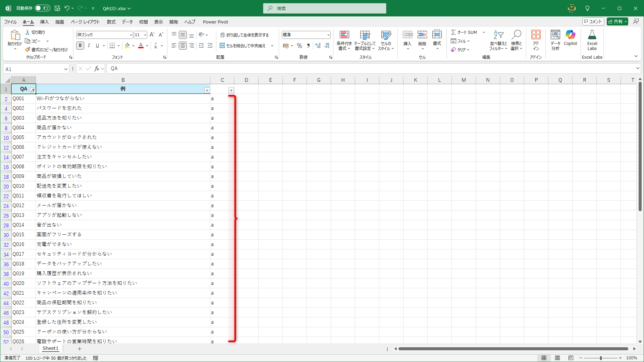Click the Format Painter brush icon

[x=28, y=50]
